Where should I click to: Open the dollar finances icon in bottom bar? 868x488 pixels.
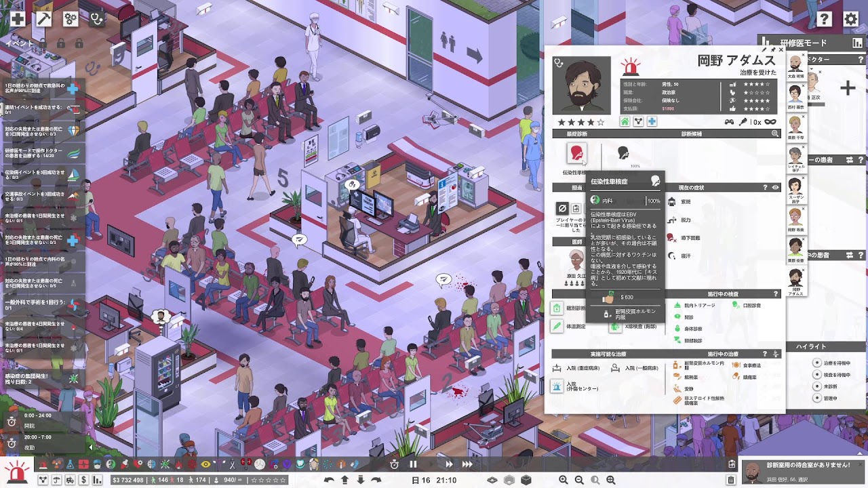(x=83, y=480)
